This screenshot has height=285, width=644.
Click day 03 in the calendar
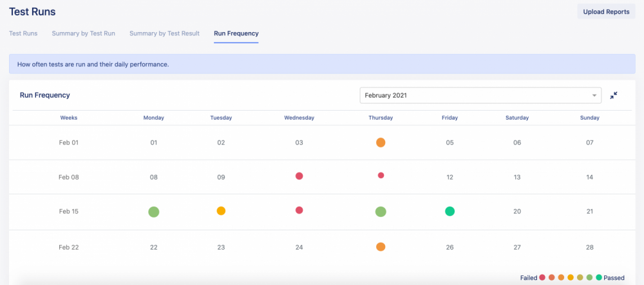299,143
